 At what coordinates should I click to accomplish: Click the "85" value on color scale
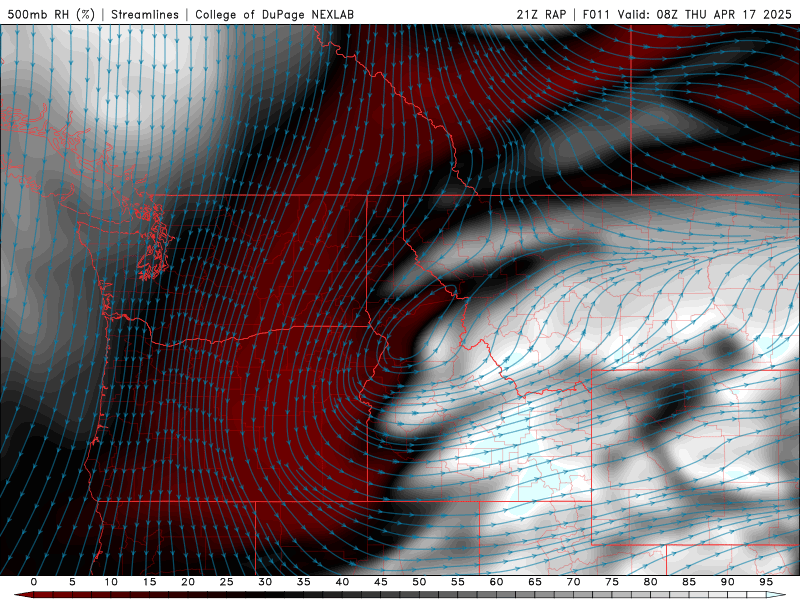tap(689, 582)
